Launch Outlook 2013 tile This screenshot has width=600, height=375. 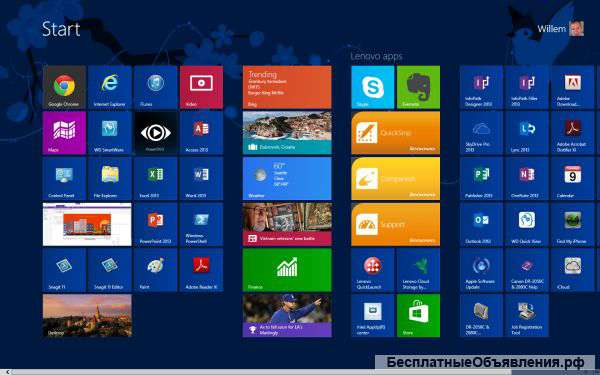[481, 224]
